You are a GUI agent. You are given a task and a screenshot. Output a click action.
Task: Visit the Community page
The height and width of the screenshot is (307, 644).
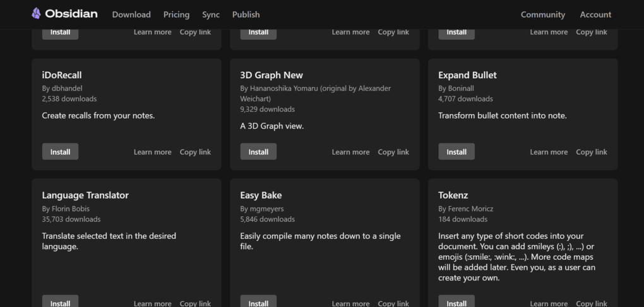pos(543,14)
